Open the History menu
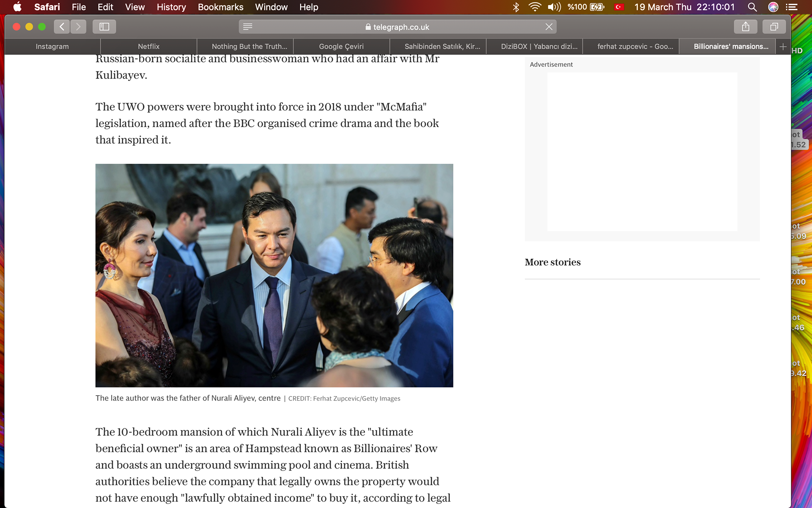 pos(171,7)
